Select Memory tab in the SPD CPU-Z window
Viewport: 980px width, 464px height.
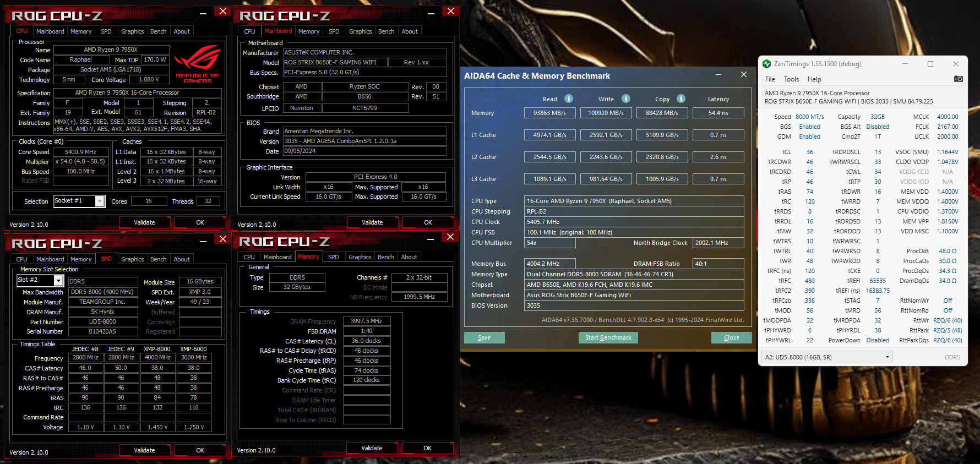[81, 259]
